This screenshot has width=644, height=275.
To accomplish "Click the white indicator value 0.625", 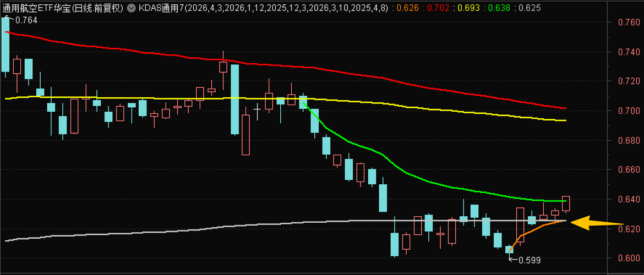I will click(530, 8).
